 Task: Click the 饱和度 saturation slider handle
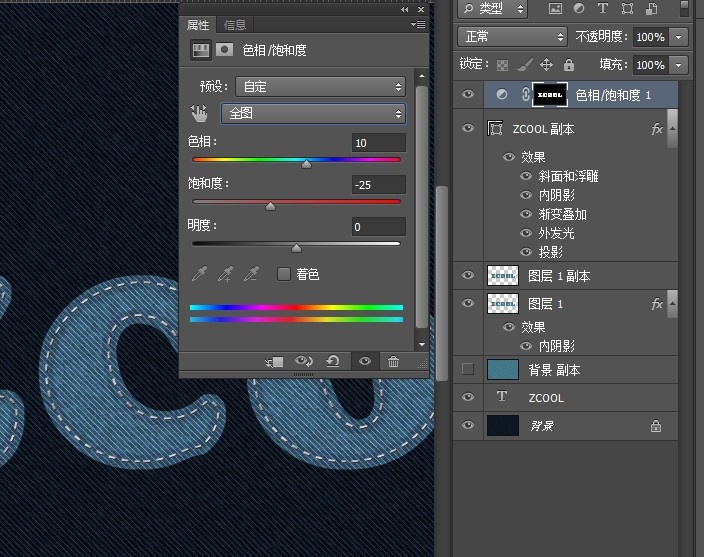click(x=270, y=207)
